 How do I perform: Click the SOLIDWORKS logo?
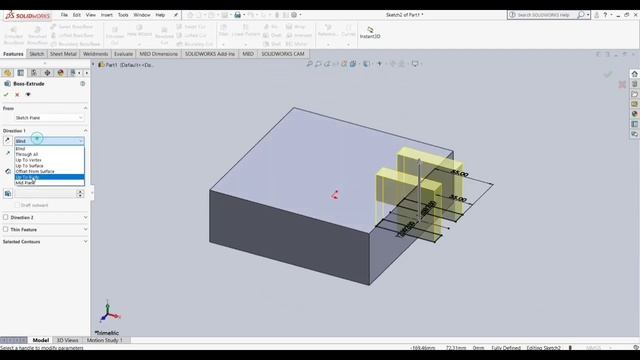pyautogui.click(x=28, y=16)
